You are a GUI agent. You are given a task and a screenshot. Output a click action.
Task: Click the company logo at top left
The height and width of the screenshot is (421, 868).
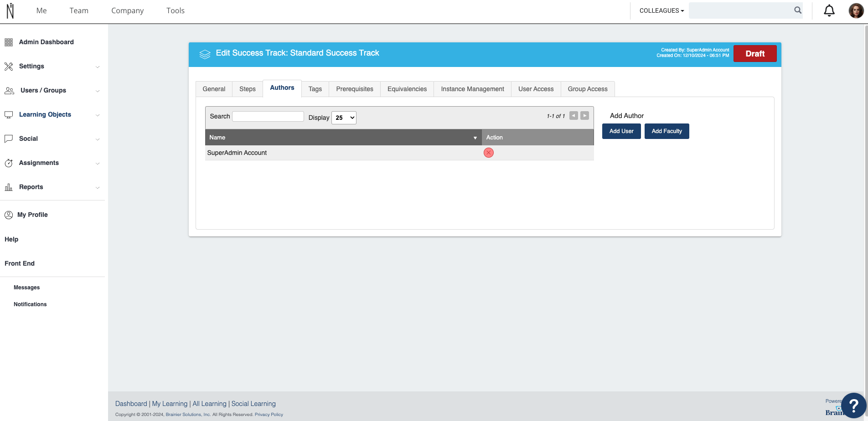tap(10, 10)
